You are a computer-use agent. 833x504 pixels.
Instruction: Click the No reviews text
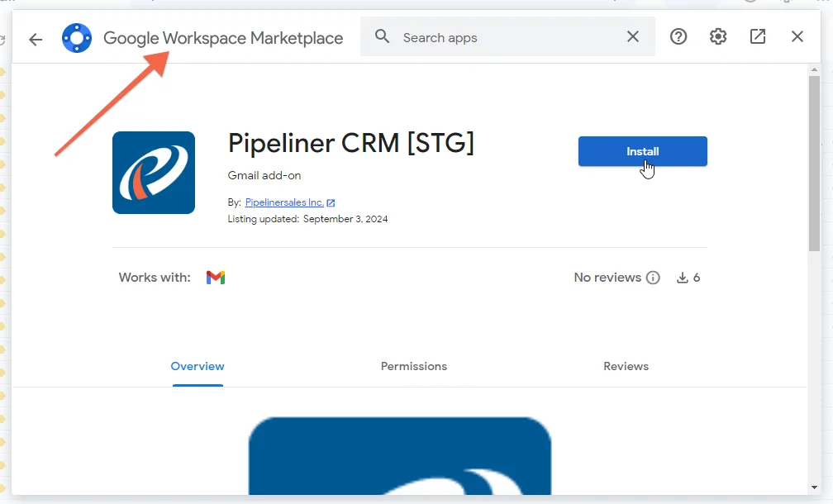click(x=607, y=278)
